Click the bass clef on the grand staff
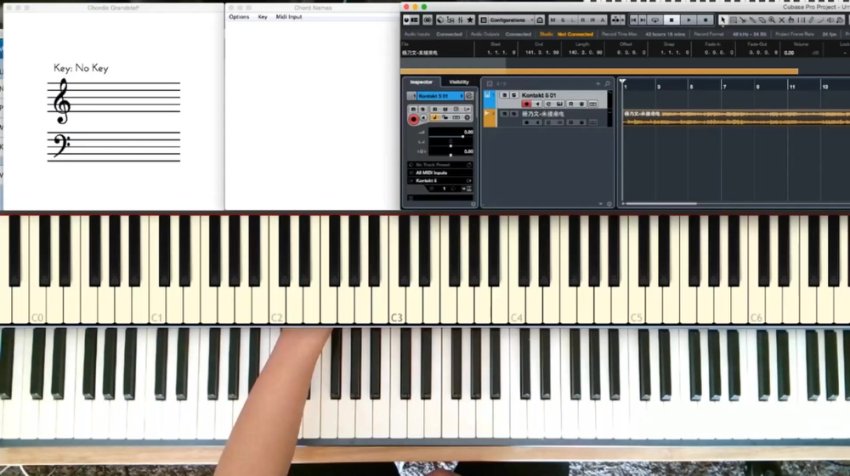The width and height of the screenshot is (850, 476). click(x=60, y=147)
